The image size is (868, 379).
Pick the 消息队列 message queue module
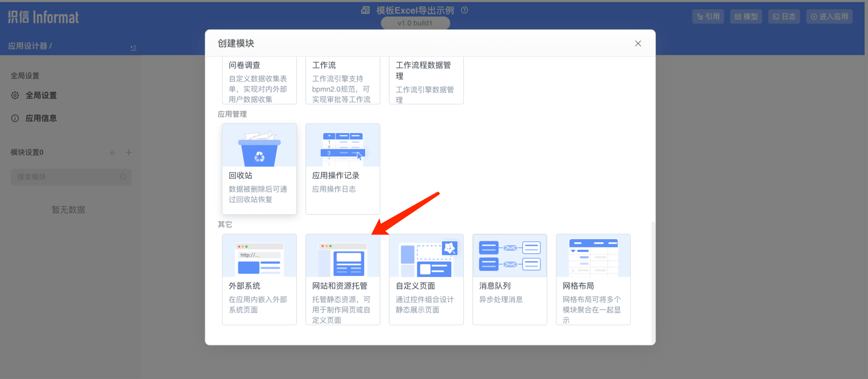coord(510,275)
